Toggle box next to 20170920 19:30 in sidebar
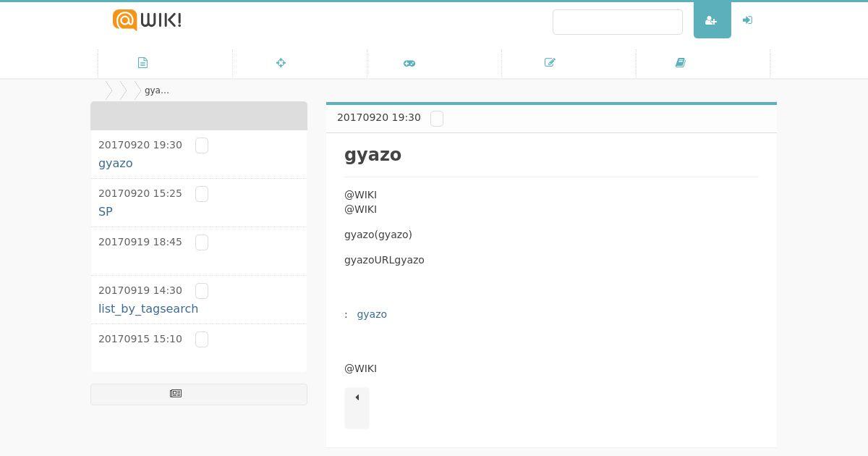 [202, 145]
